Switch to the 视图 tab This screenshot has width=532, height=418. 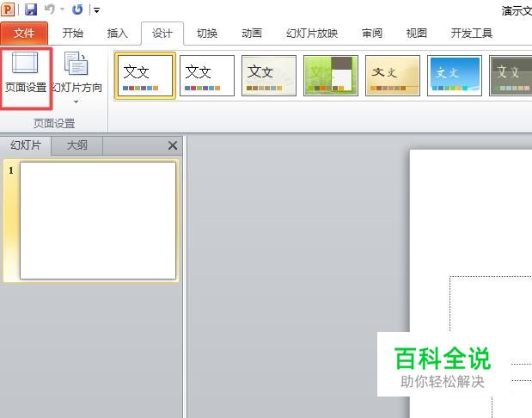416,34
